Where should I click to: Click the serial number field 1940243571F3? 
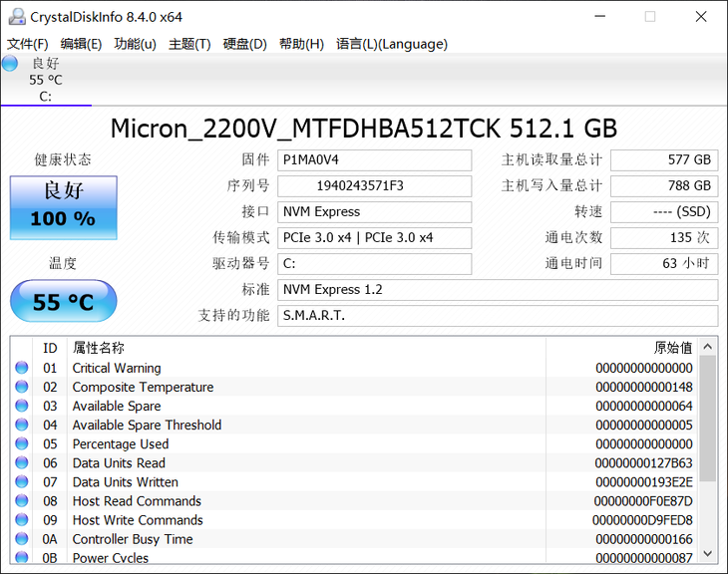(374, 185)
